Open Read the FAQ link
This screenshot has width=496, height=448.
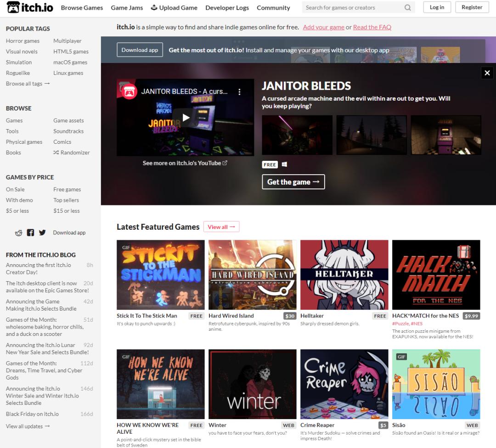tap(372, 27)
